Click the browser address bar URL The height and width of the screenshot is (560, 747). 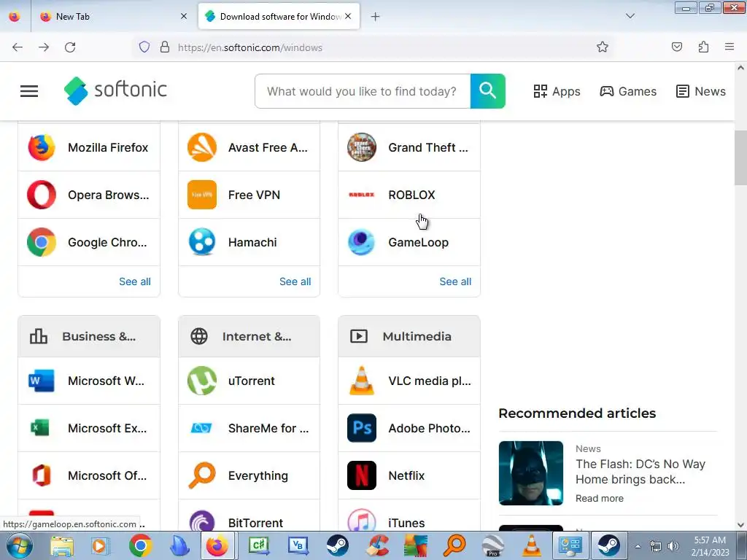(250, 47)
